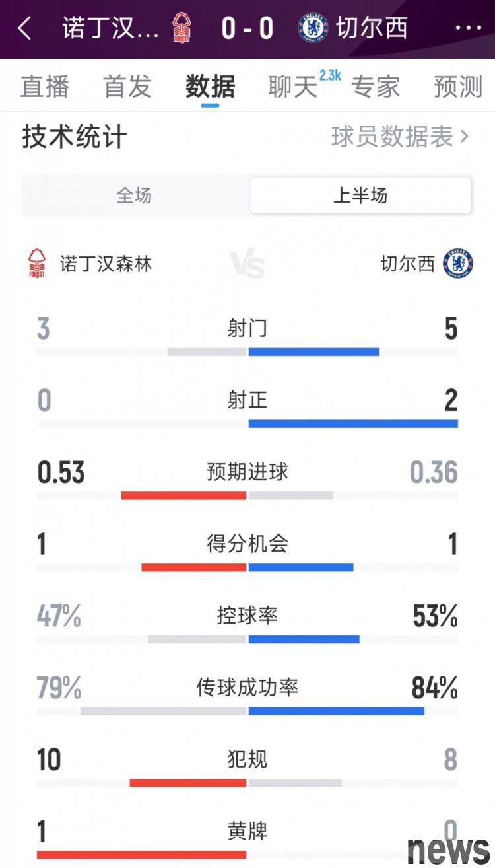Screen dimensions: 495x868
Task: Tap the 射正 shots-on-target blue bar
Action: tap(353, 424)
